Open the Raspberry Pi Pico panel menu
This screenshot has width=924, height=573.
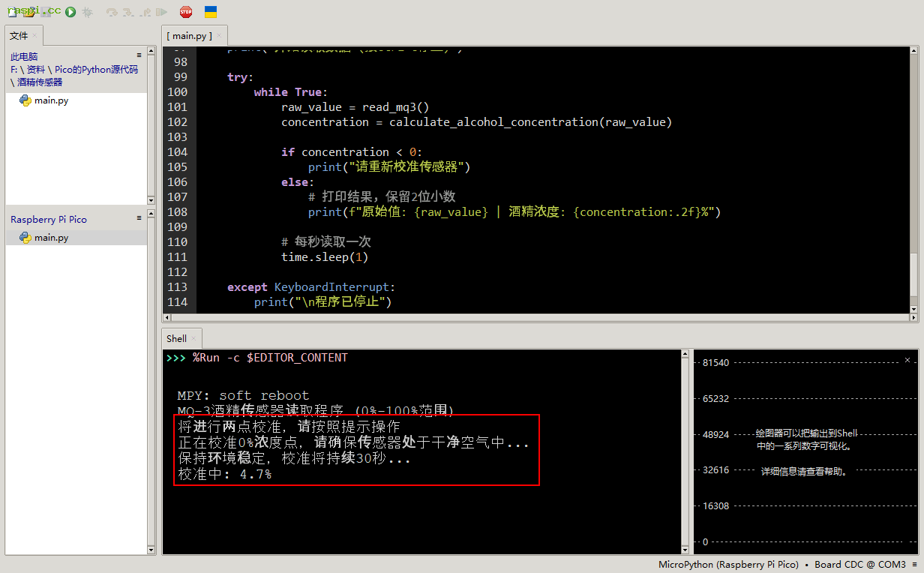click(x=139, y=218)
